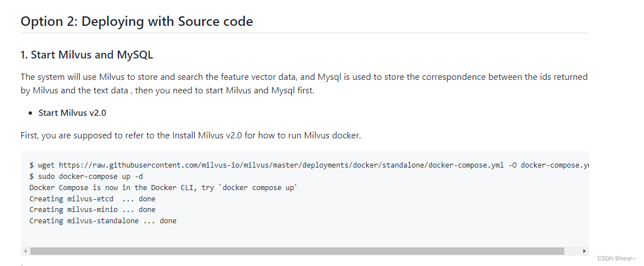Click the code block's right scroll arrow

584,251
